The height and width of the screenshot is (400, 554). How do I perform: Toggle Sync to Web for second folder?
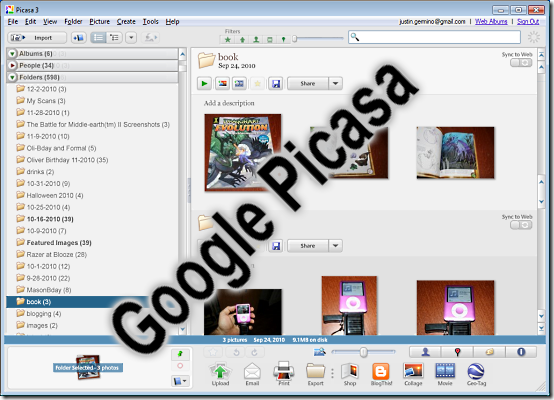tap(521, 225)
